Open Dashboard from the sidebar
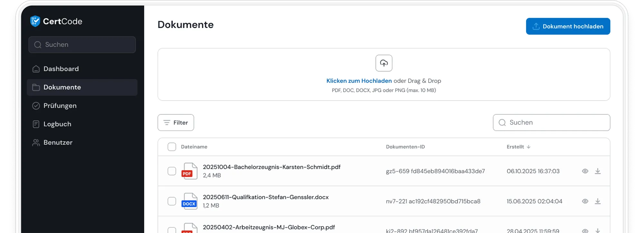Image resolution: width=644 pixels, height=233 pixels. pyautogui.click(x=61, y=69)
